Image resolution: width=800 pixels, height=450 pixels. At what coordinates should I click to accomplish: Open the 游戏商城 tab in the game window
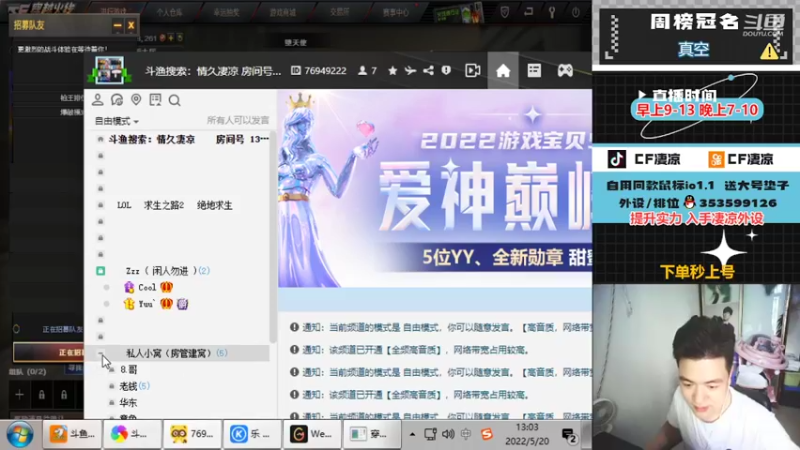tap(283, 12)
